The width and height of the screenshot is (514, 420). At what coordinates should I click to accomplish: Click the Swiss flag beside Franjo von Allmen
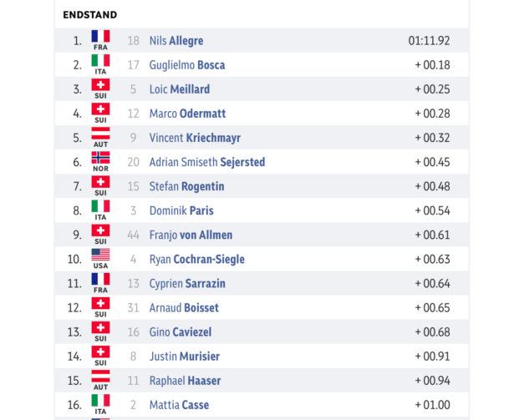100,230
